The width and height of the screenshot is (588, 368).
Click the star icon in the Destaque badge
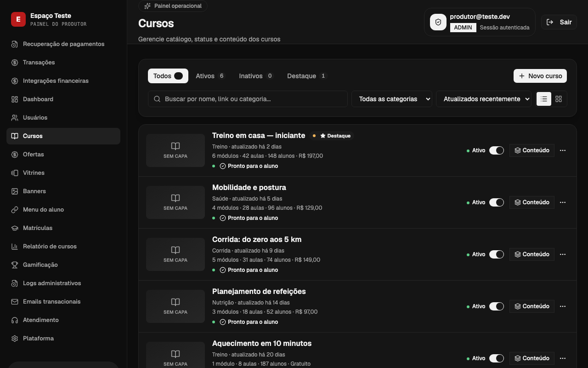[323, 136]
